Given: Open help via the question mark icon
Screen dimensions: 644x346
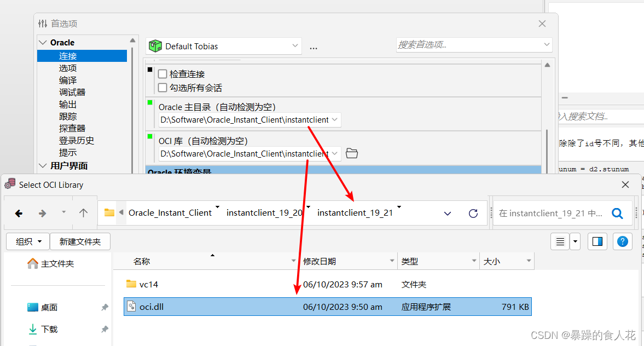Looking at the screenshot, I should pos(622,241).
